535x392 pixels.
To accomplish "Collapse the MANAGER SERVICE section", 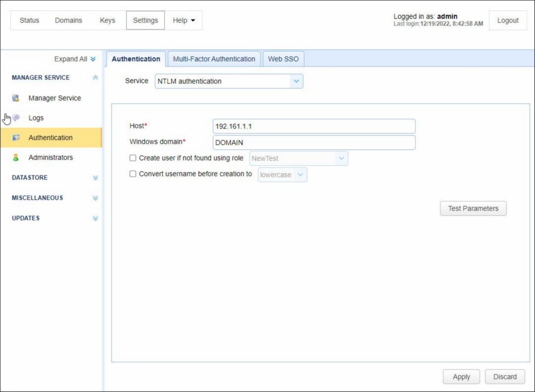I will [x=95, y=77].
